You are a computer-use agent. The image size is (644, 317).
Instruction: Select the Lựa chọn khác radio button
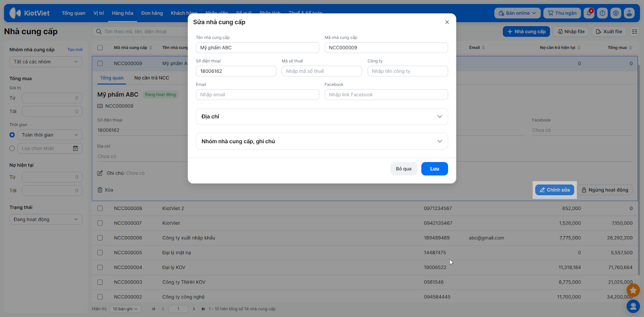click(12, 148)
